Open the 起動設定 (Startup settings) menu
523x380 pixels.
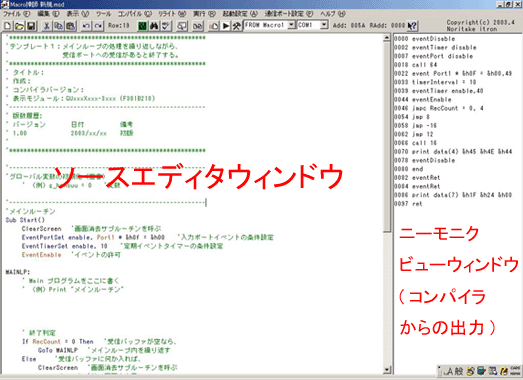coord(240,14)
